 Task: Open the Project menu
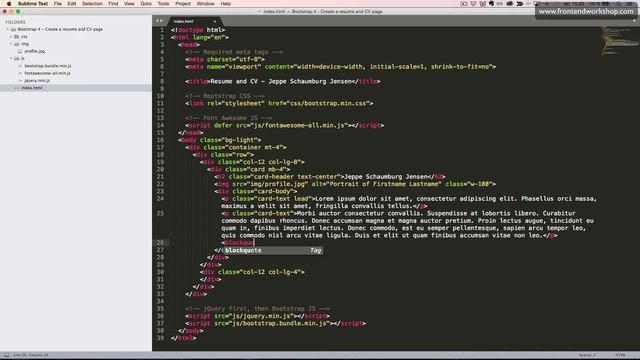point(183,4)
